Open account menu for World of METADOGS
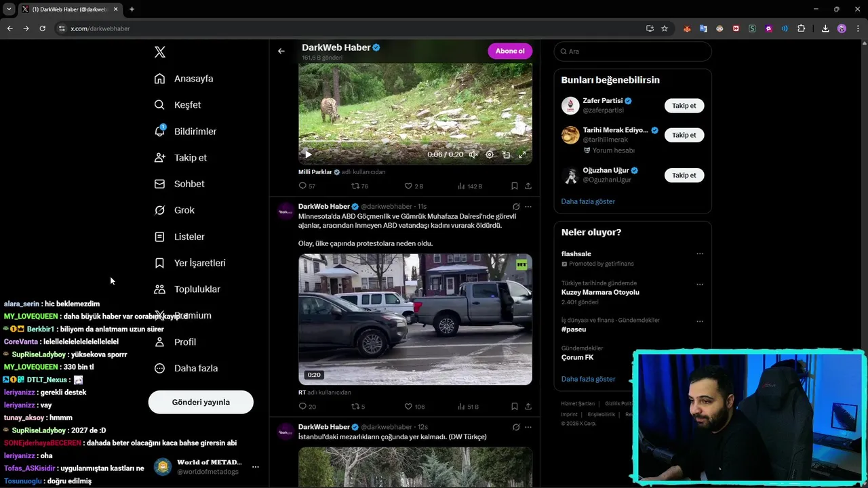The height and width of the screenshot is (488, 868). tap(256, 467)
